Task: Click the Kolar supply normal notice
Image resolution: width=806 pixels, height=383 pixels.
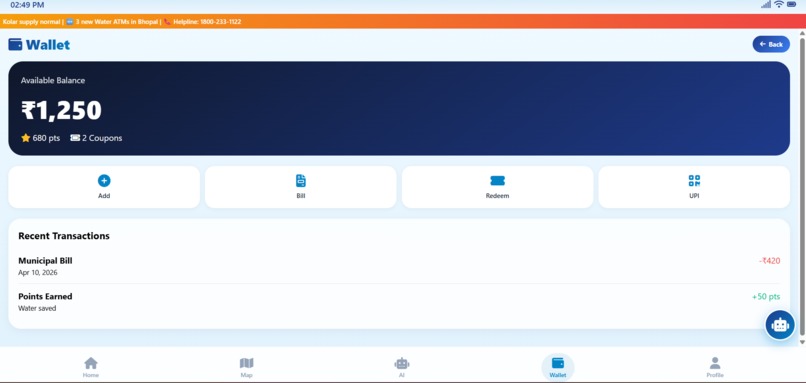Action: (31, 22)
